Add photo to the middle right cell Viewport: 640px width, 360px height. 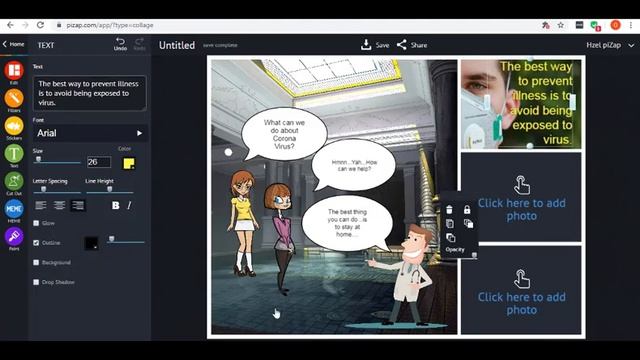[x=521, y=198]
